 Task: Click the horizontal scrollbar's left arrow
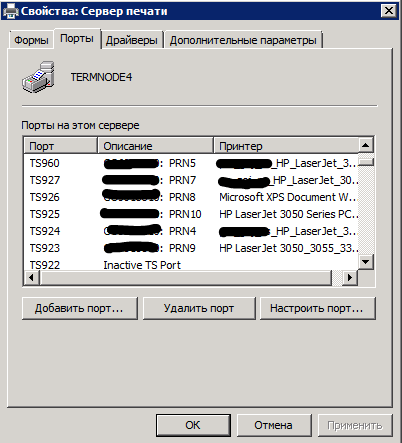point(31,278)
